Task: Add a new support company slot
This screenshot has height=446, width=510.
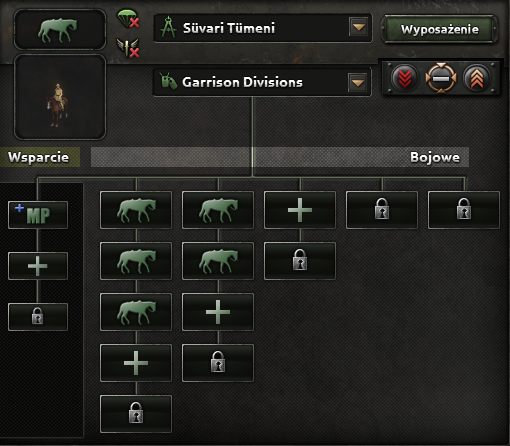Action: (x=38, y=266)
